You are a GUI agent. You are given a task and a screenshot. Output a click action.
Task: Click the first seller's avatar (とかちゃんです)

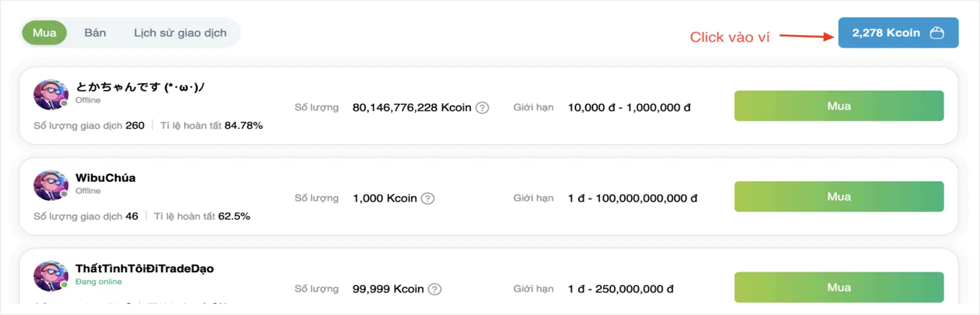(50, 94)
